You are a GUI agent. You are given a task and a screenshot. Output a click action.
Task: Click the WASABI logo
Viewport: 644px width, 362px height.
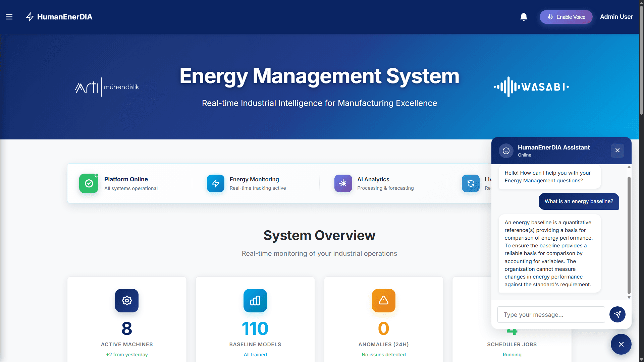point(531,87)
